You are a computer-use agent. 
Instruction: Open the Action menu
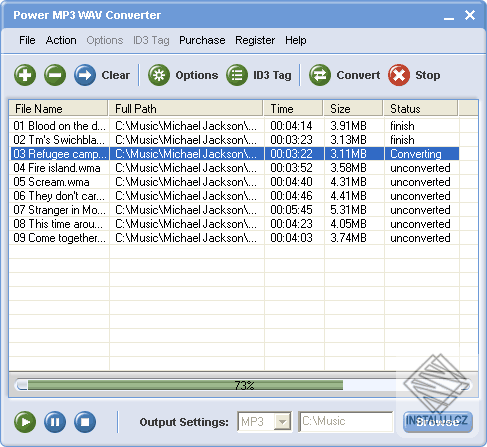click(61, 40)
